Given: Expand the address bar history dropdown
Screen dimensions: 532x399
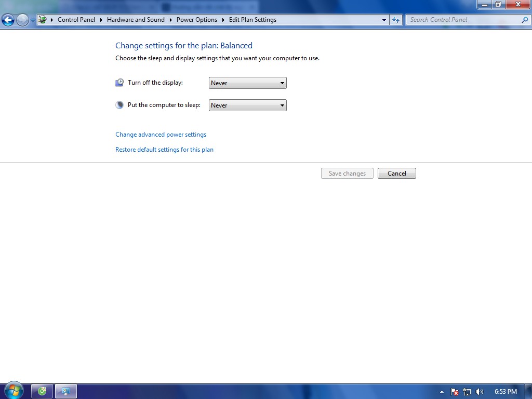Looking at the screenshot, I should point(384,20).
